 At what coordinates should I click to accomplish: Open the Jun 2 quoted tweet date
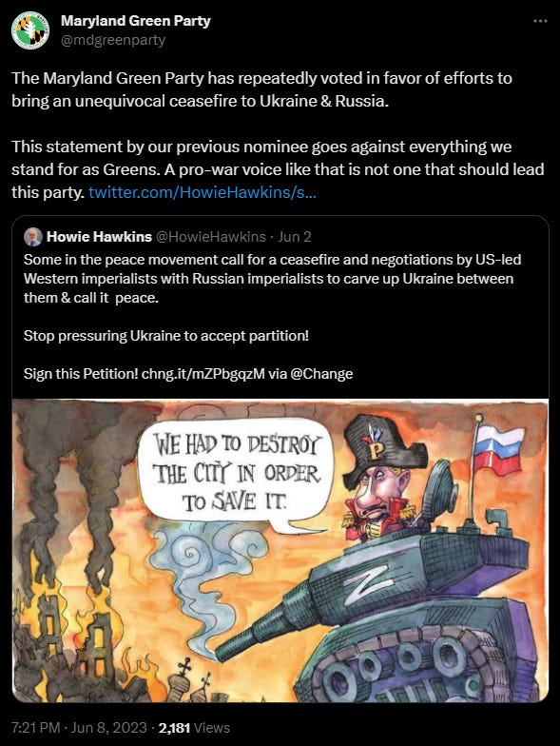295,236
